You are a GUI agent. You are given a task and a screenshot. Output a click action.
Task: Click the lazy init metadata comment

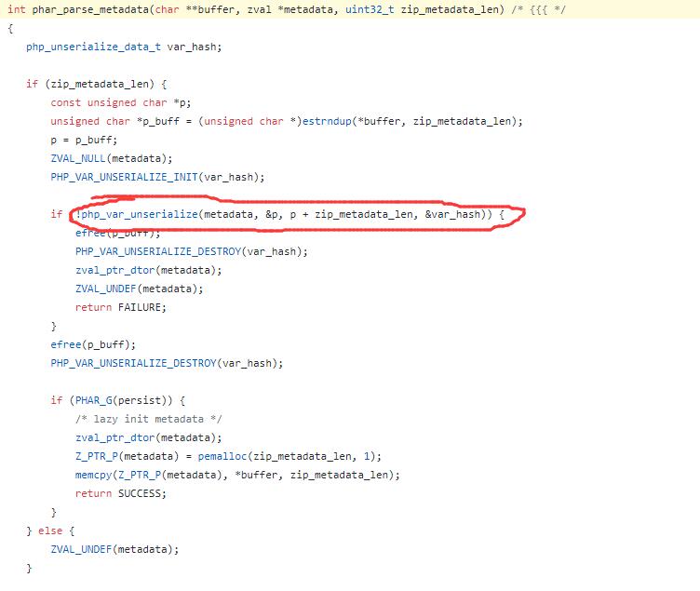149,419
